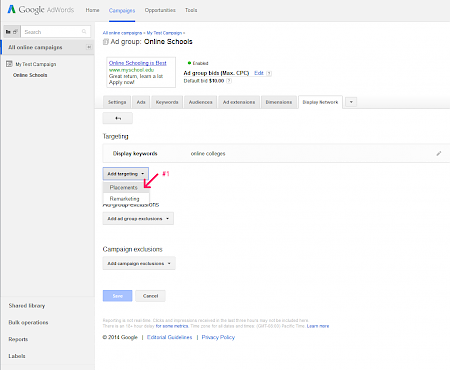Click the back arrow button under tabs
The height and width of the screenshot is (370, 450).
(118, 118)
